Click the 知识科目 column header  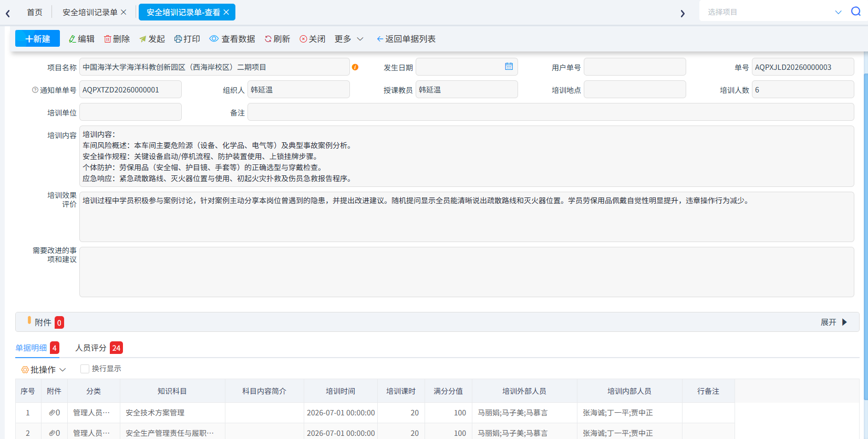coord(172,391)
